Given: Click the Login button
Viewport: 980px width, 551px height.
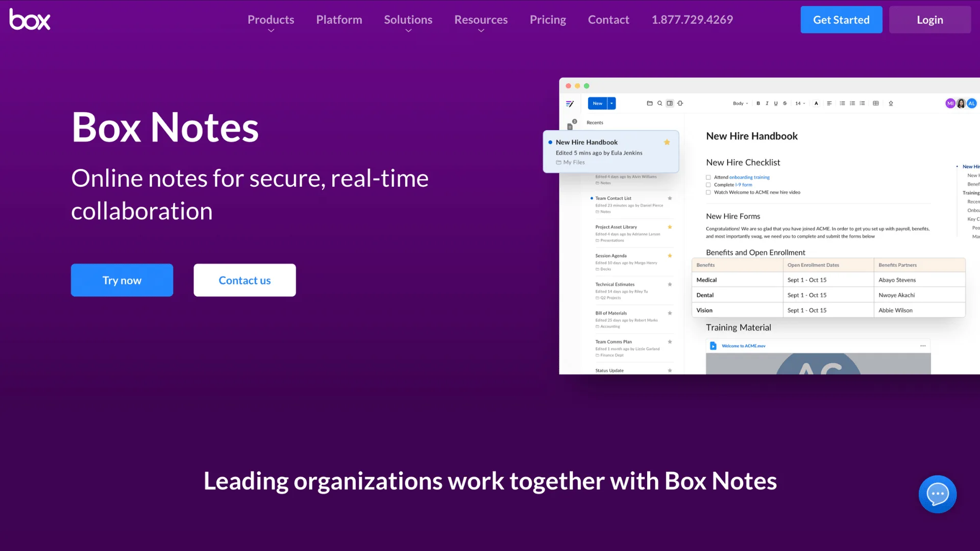Looking at the screenshot, I should coord(930,20).
